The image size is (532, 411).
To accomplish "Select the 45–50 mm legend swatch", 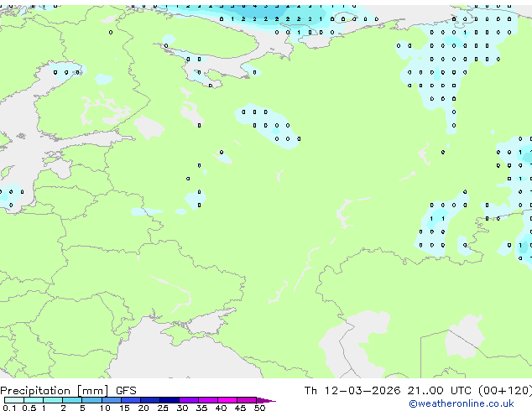I will (247, 400).
